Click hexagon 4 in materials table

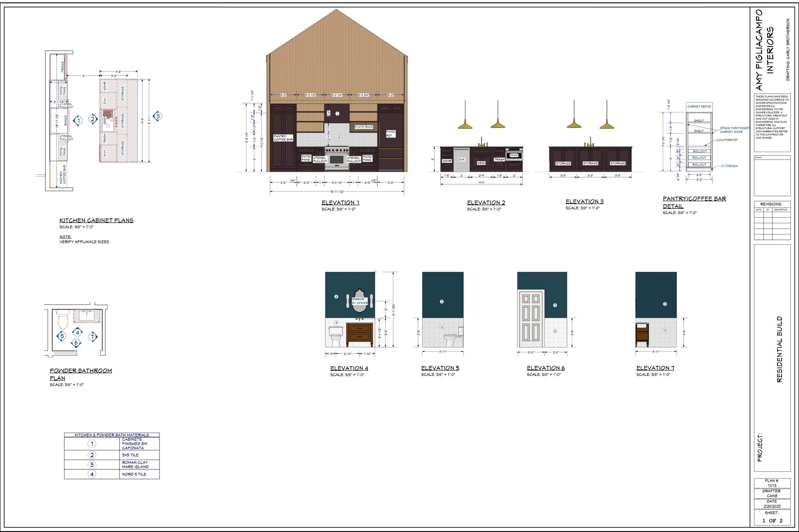tap(92, 474)
